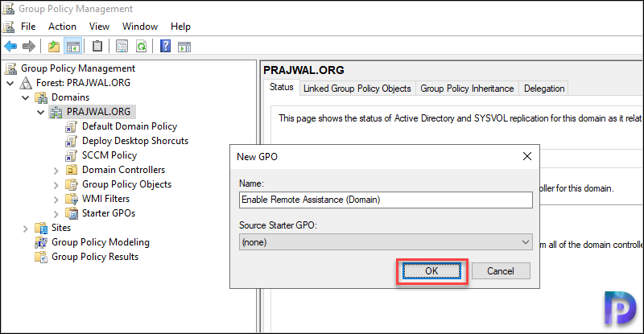
Task: Click the Sites folder icon
Action: pos(41,228)
